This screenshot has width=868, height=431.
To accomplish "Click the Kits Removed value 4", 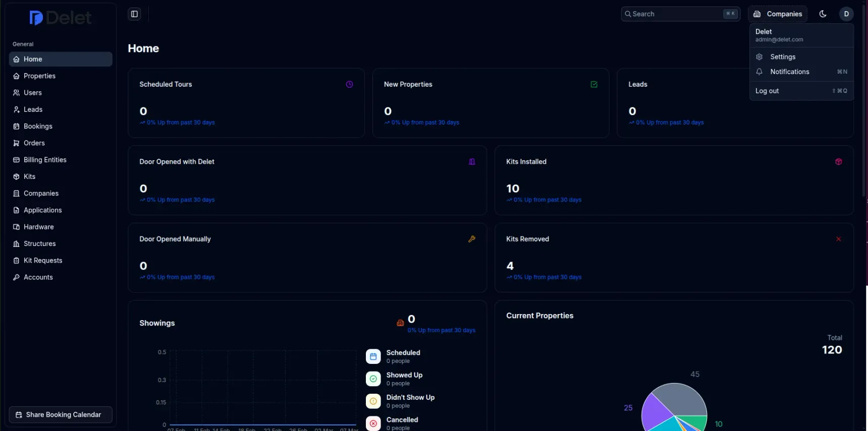I will click(x=510, y=266).
